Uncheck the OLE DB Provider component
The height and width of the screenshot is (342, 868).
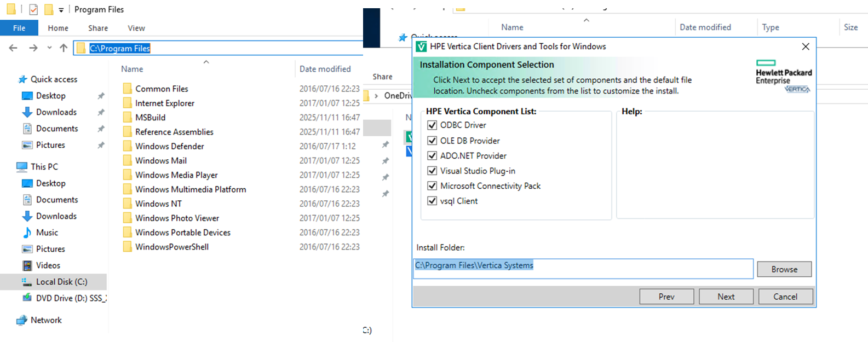pyautogui.click(x=432, y=141)
